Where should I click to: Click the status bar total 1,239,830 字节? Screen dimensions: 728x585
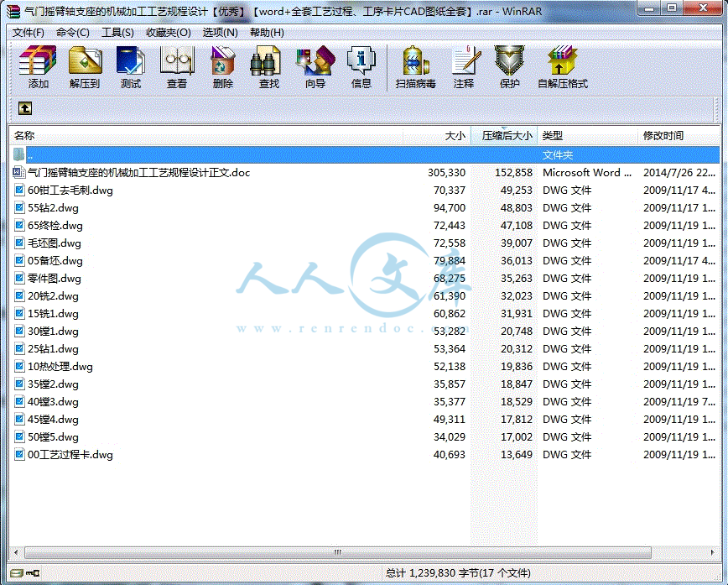(x=458, y=573)
